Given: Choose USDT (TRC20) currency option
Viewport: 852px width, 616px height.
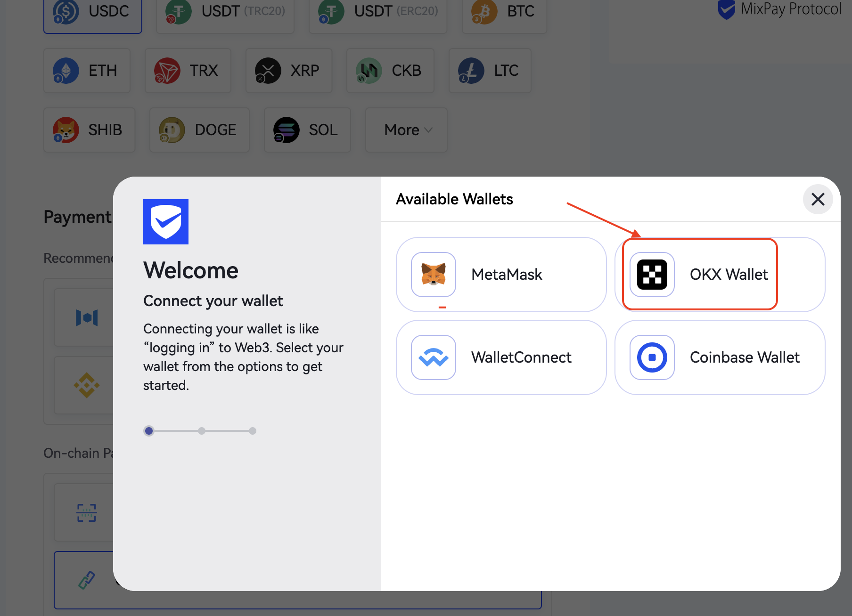Looking at the screenshot, I should [x=225, y=12].
